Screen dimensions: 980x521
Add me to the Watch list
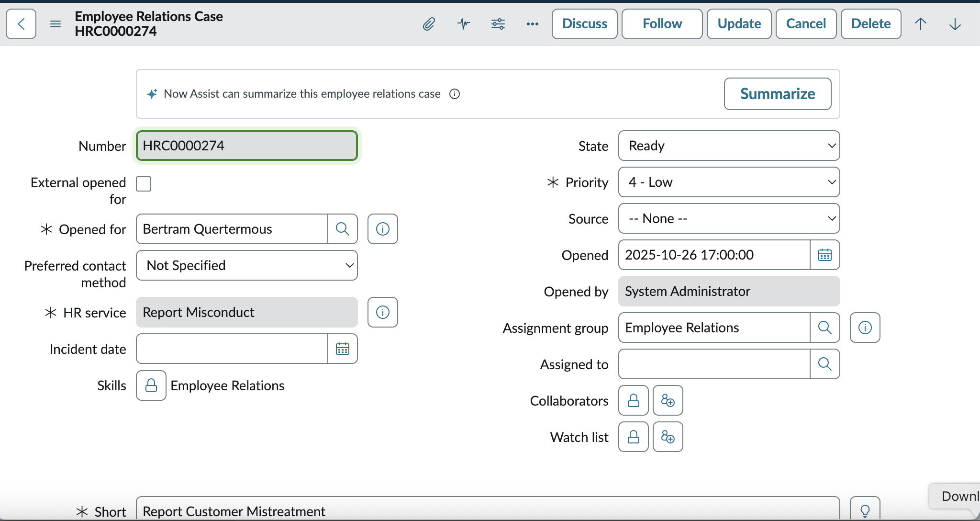[x=668, y=437]
